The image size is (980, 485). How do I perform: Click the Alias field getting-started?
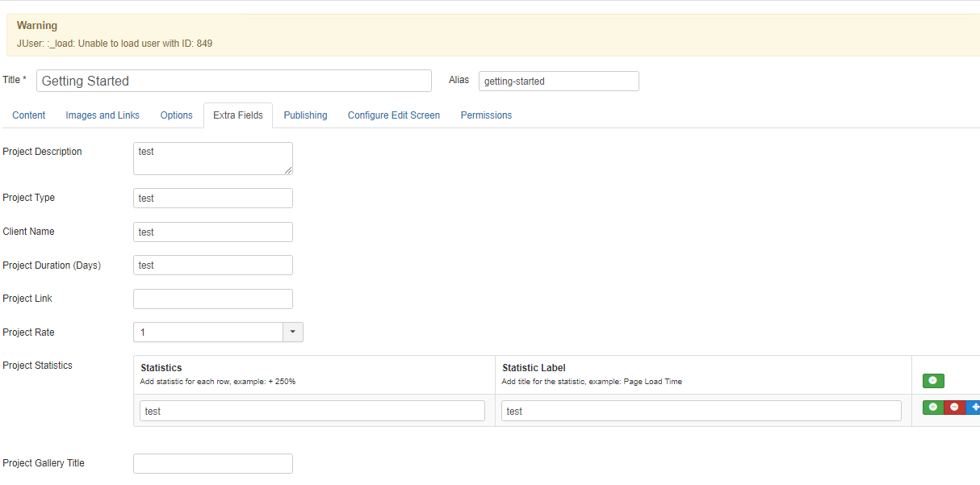(x=559, y=81)
